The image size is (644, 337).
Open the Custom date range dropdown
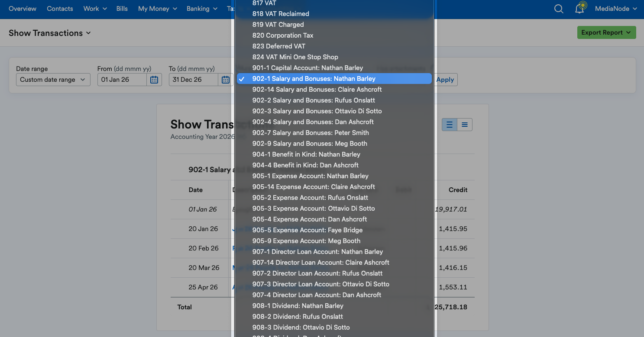[53, 80]
